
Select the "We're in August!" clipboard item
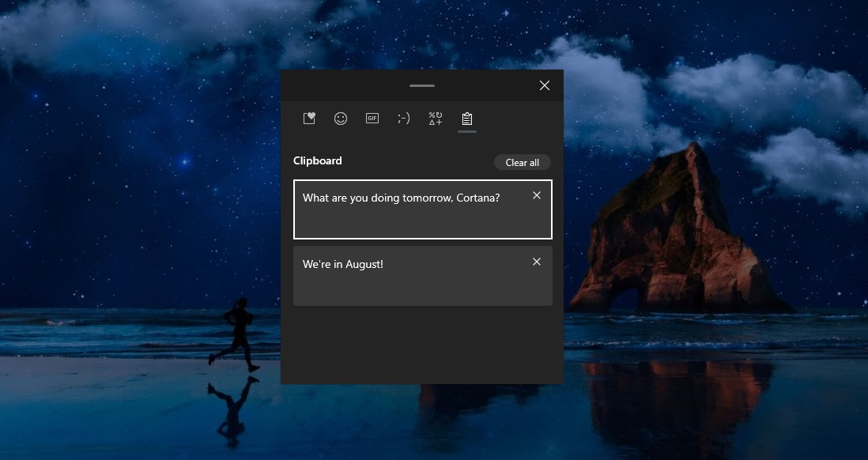(x=411, y=275)
